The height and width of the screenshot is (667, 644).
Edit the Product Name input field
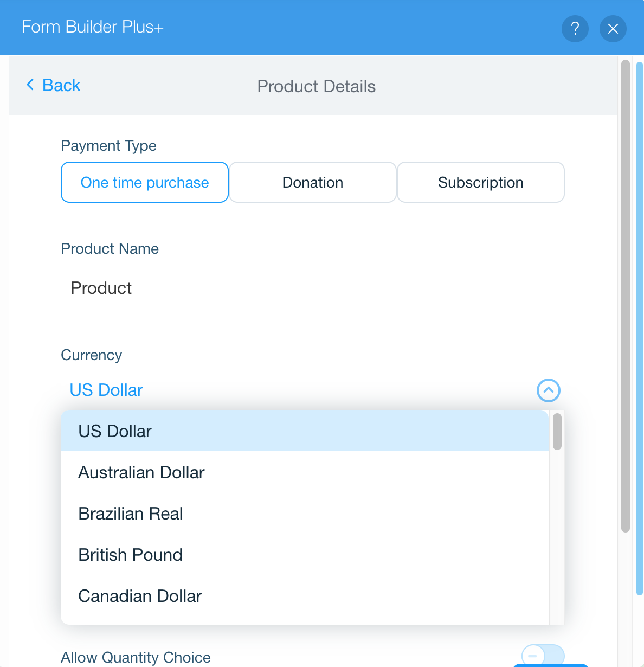[x=312, y=288]
